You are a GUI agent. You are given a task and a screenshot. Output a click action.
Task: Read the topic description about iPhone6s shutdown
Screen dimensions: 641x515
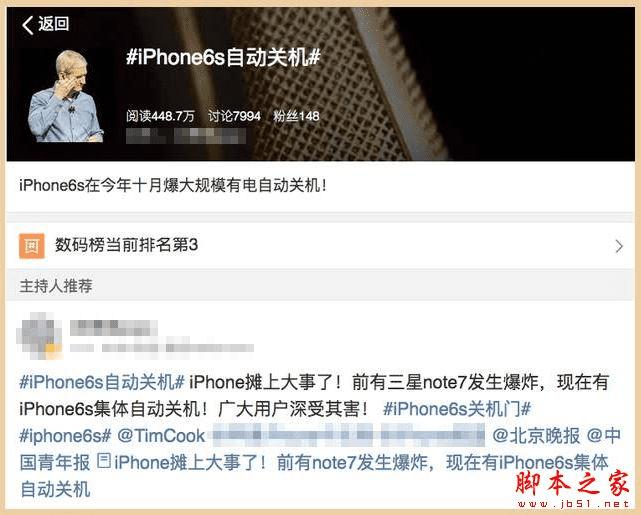click(x=173, y=186)
